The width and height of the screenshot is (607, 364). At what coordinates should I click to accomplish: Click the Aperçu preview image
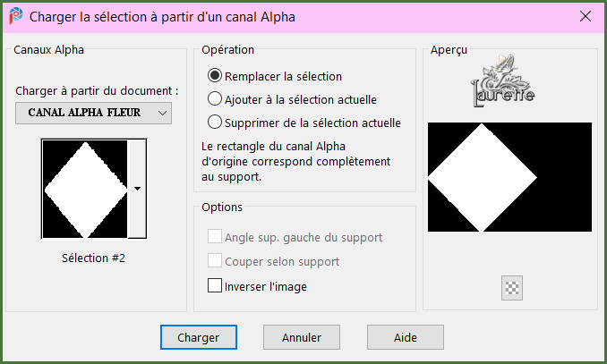pos(509,177)
